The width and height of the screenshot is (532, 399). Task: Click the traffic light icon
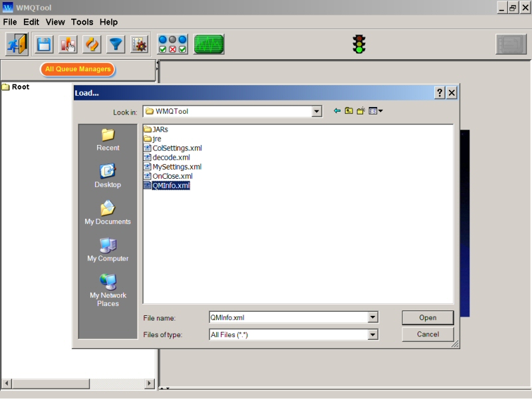359,44
